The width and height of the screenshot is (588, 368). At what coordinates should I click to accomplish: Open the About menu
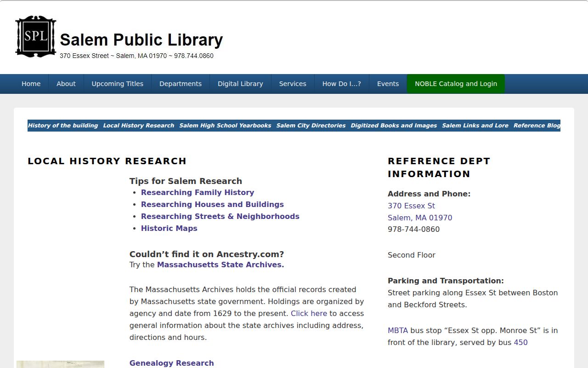click(66, 84)
